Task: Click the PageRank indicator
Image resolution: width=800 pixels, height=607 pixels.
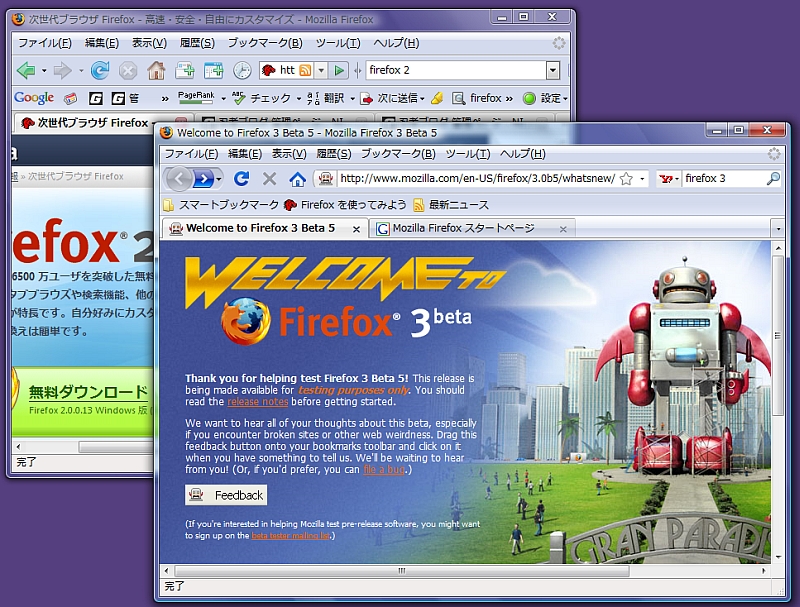Action: [196, 97]
